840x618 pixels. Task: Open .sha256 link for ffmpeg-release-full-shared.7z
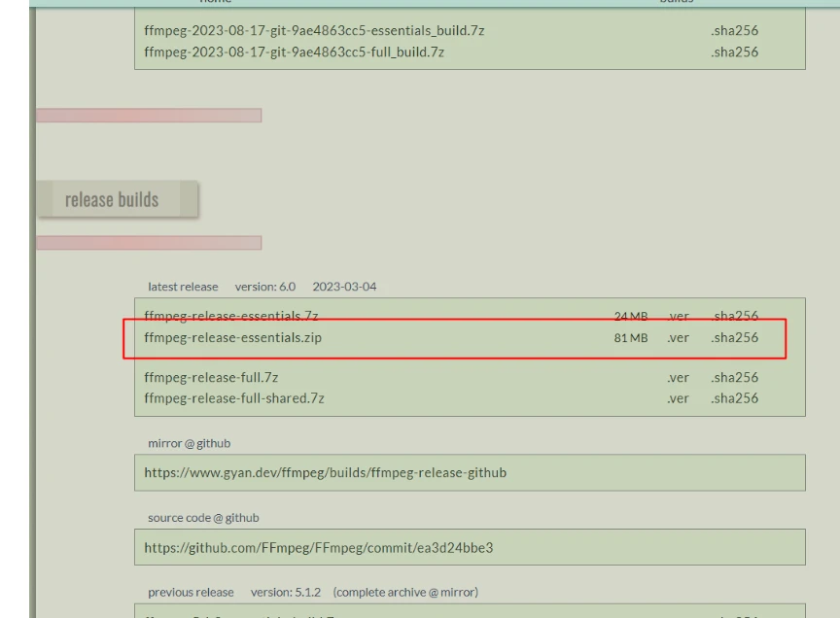[x=734, y=398]
